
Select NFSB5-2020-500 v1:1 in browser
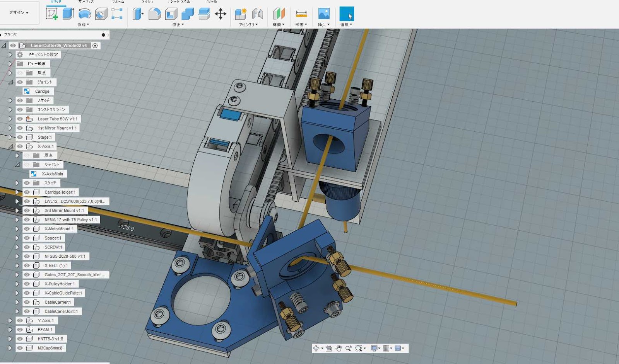[x=65, y=256]
